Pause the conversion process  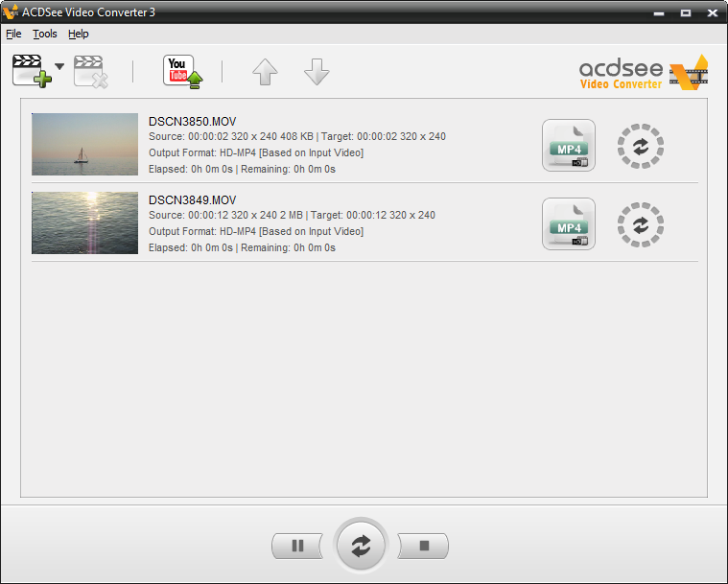point(297,546)
